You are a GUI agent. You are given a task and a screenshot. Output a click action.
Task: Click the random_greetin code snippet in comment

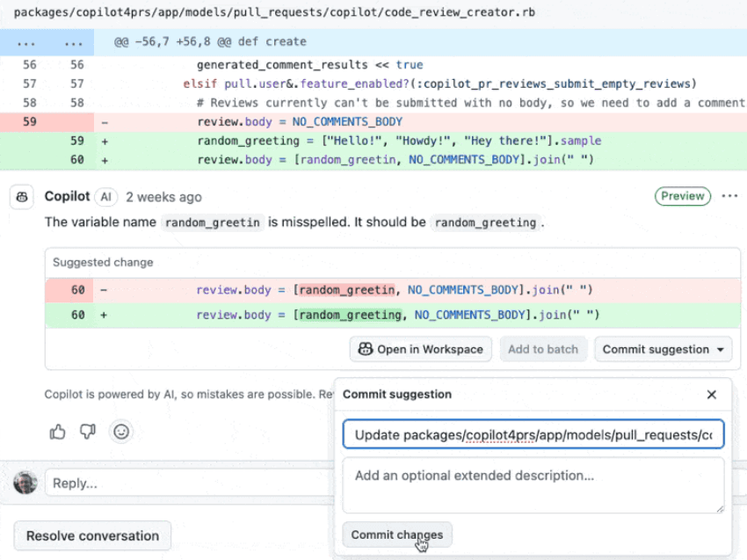[x=213, y=222]
